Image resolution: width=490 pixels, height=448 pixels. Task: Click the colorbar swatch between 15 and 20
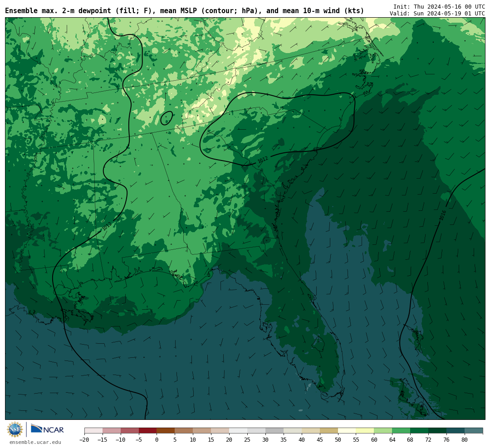tap(220, 430)
